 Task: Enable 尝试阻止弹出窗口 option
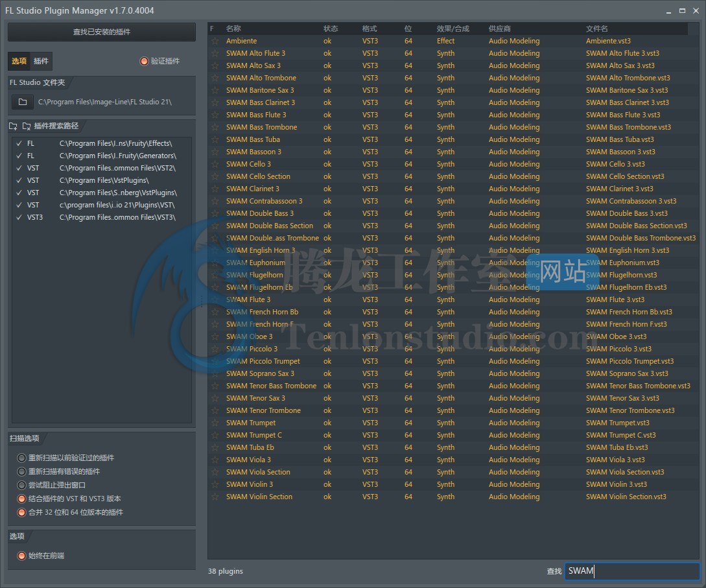(x=21, y=485)
